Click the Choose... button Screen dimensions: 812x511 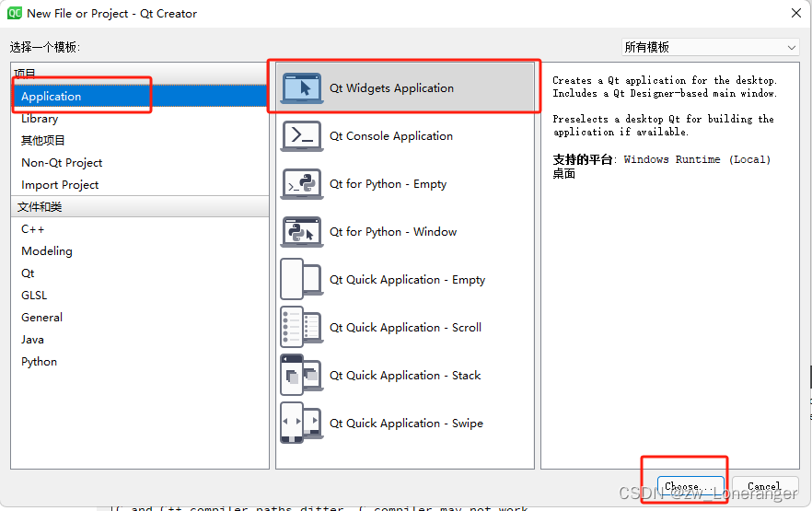[x=690, y=486]
